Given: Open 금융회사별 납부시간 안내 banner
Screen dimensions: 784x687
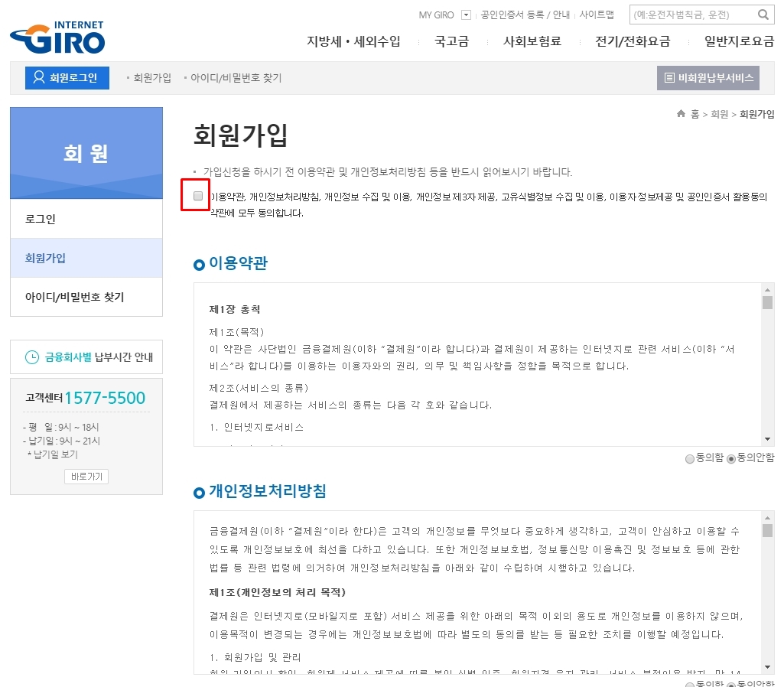Looking at the screenshot, I should point(86,357).
